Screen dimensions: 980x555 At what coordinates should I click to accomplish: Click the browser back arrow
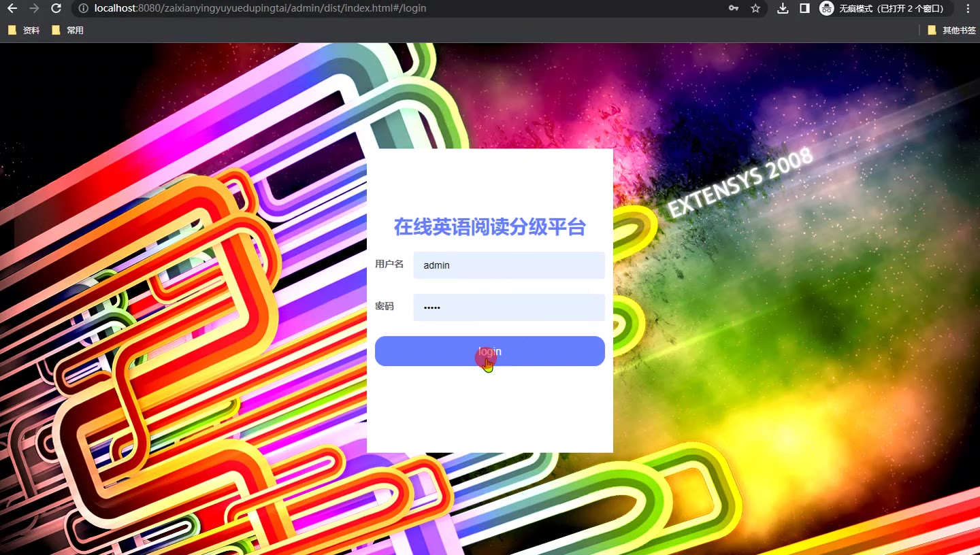12,8
